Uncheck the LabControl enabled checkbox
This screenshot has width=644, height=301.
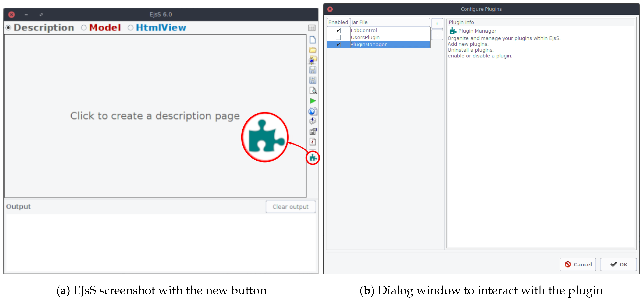point(338,30)
